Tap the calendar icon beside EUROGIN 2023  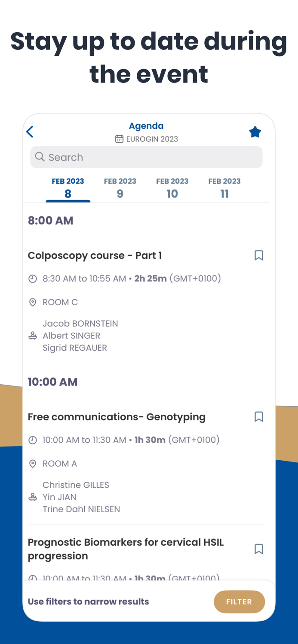(119, 139)
